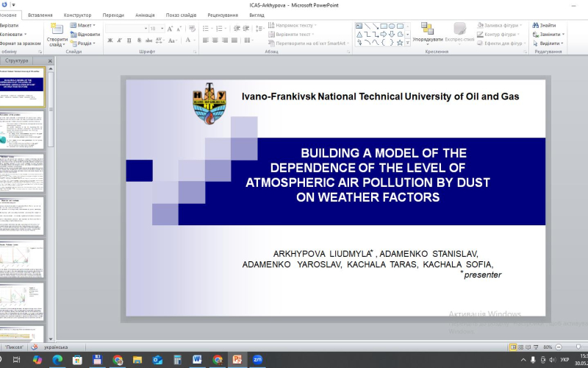Viewport: 588px width, 368px height.
Task: Toggle Underline (П) formatting
Action: click(x=129, y=40)
